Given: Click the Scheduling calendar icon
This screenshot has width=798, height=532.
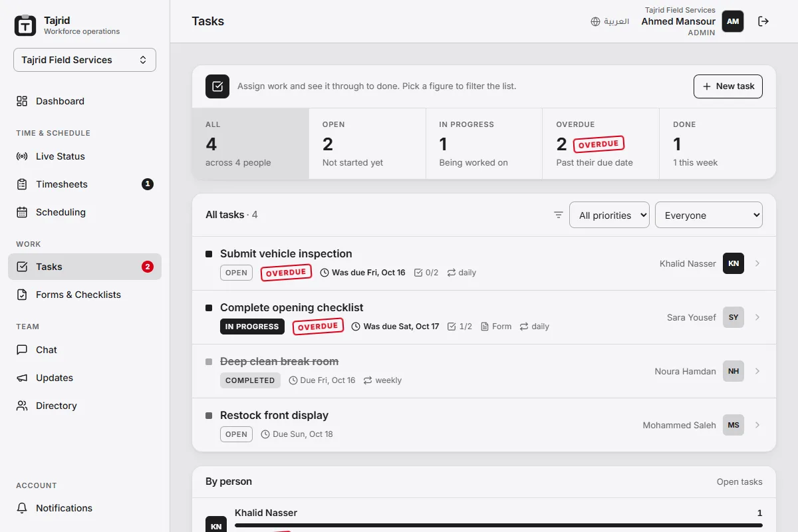Looking at the screenshot, I should tap(22, 212).
